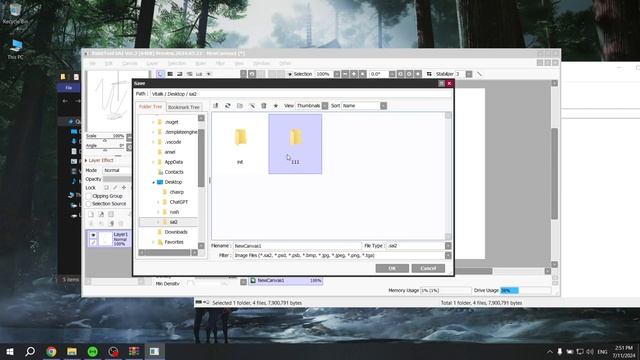Select the 111 folder thumbnail
640x360 pixels.
[295, 144]
